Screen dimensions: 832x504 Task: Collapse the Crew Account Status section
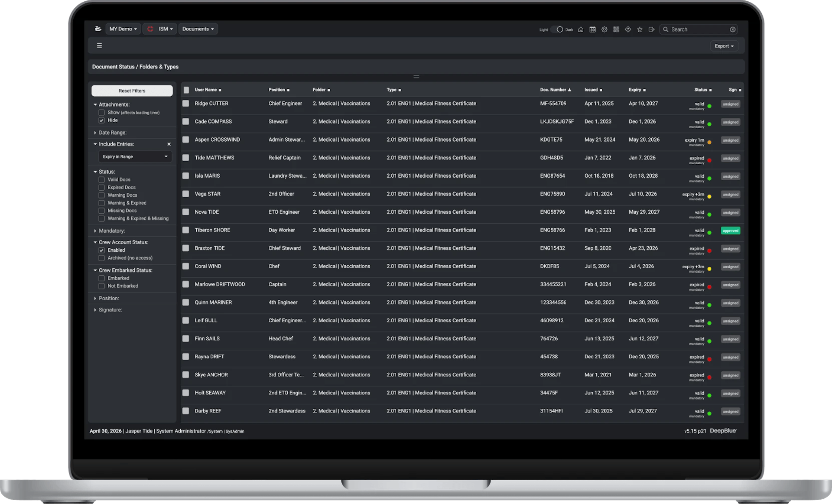pos(121,243)
